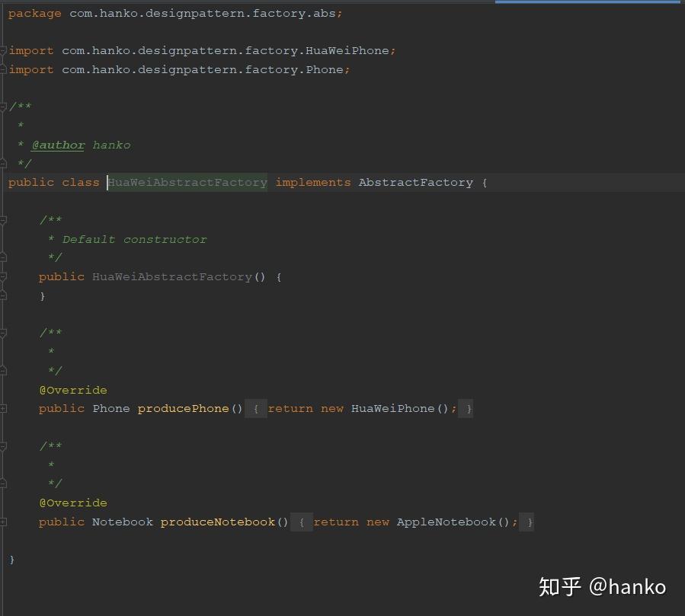Collapse the Default constructor Javadoc comment
This screenshot has width=685, height=616.
click(x=2, y=220)
